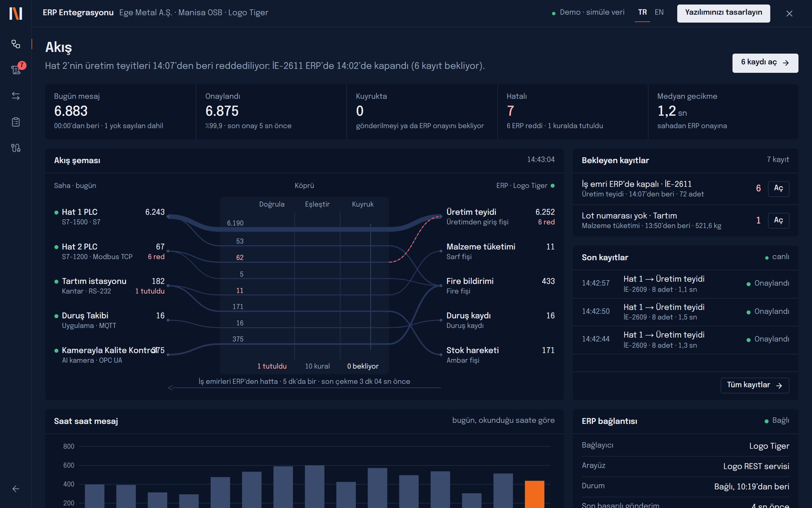Open the pending records icon with badge 7

click(x=16, y=69)
